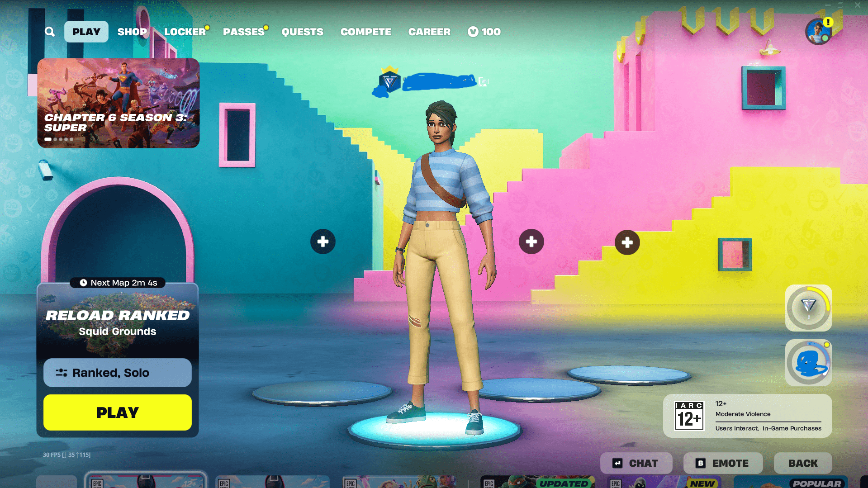Viewport: 868px width, 488px height.
Task: Open the EMOTE button
Action: 723,463
